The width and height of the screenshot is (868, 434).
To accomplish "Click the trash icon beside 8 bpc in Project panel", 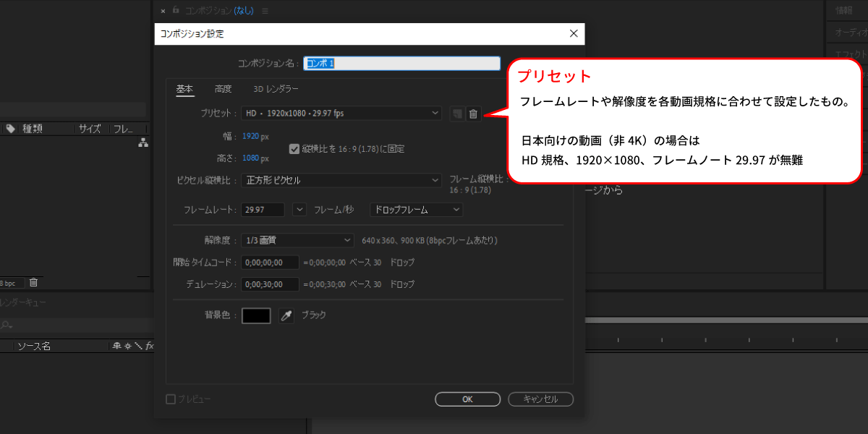I will tap(33, 283).
